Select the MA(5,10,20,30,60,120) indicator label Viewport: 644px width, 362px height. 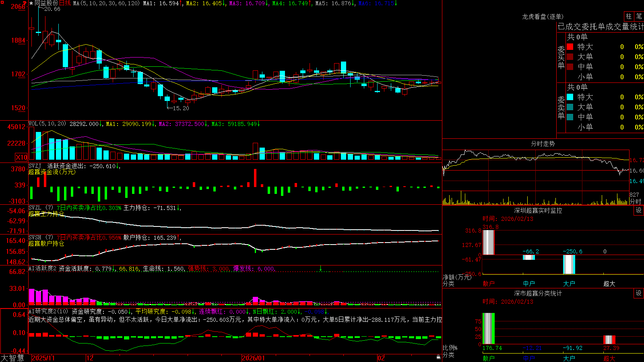[106, 3]
